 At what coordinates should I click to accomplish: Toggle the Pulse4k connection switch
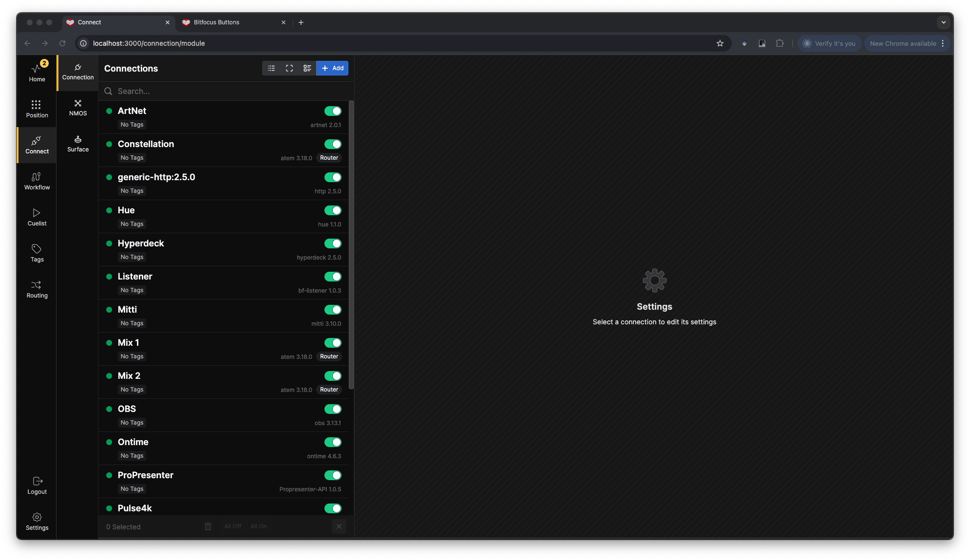coord(333,508)
